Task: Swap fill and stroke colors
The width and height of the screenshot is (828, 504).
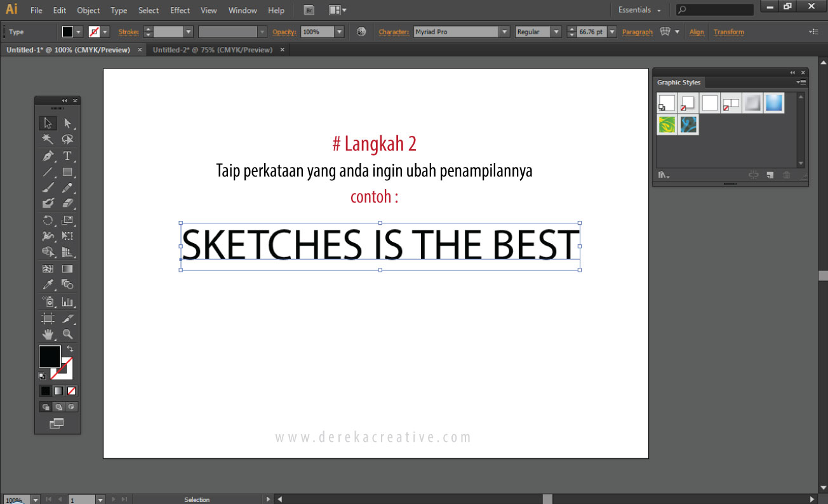Action: 70,348
